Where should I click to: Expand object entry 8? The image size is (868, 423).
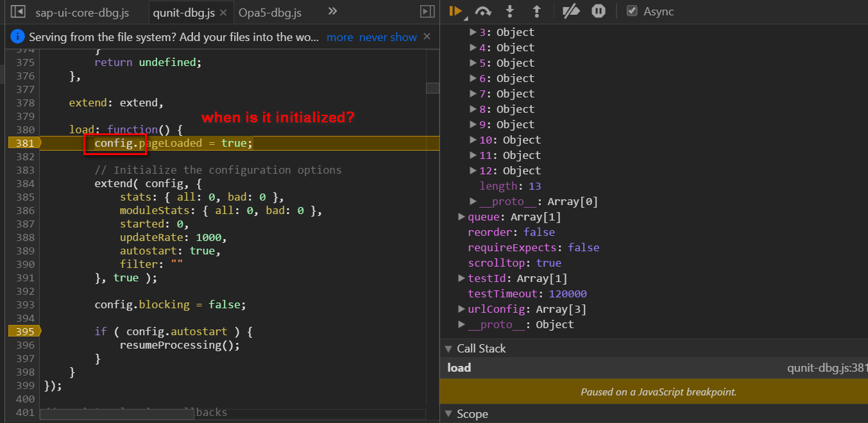tap(473, 109)
